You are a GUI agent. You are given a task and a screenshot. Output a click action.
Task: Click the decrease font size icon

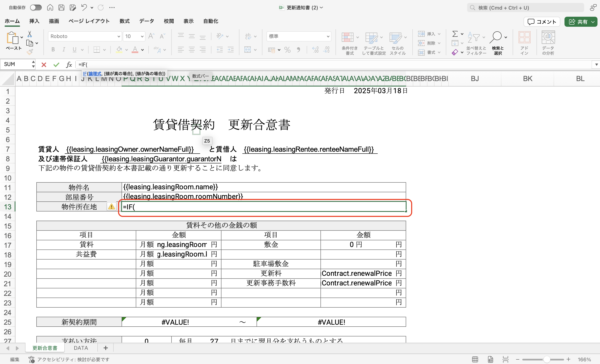[162, 36]
